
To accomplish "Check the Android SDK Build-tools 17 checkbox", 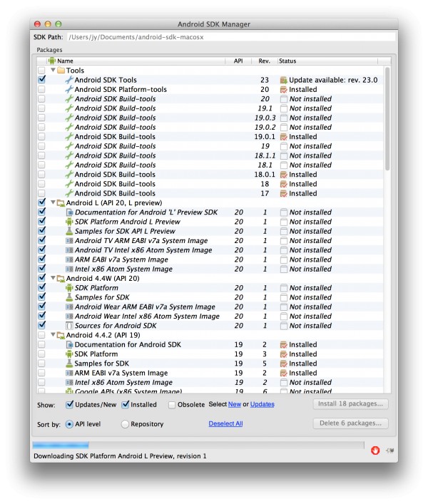I will point(41,193).
